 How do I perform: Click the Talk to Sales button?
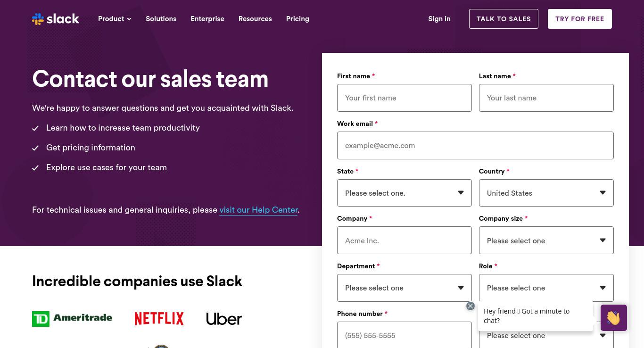504,19
